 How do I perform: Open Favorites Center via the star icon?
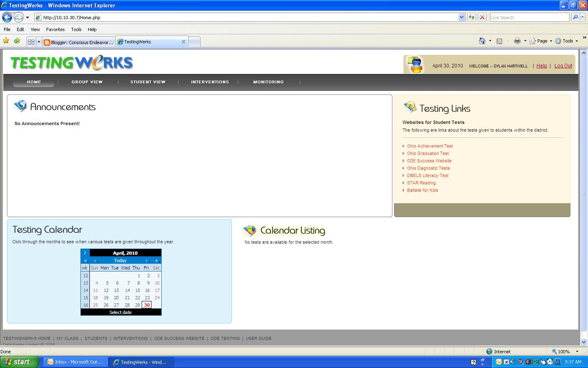click(6, 41)
